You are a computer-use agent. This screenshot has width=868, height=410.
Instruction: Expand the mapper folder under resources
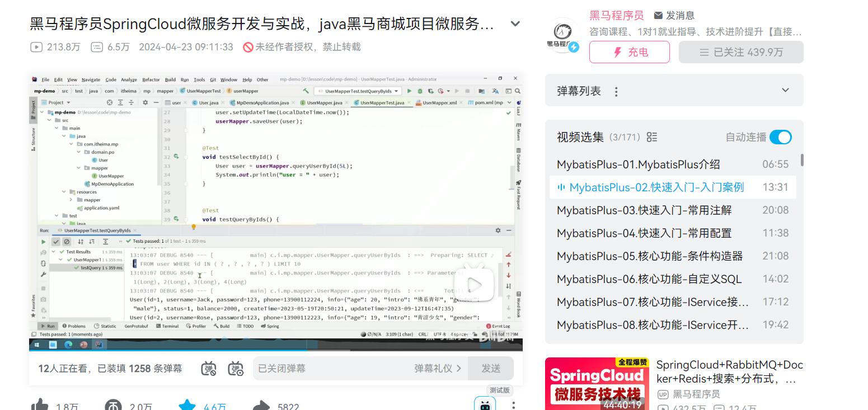tap(72, 200)
